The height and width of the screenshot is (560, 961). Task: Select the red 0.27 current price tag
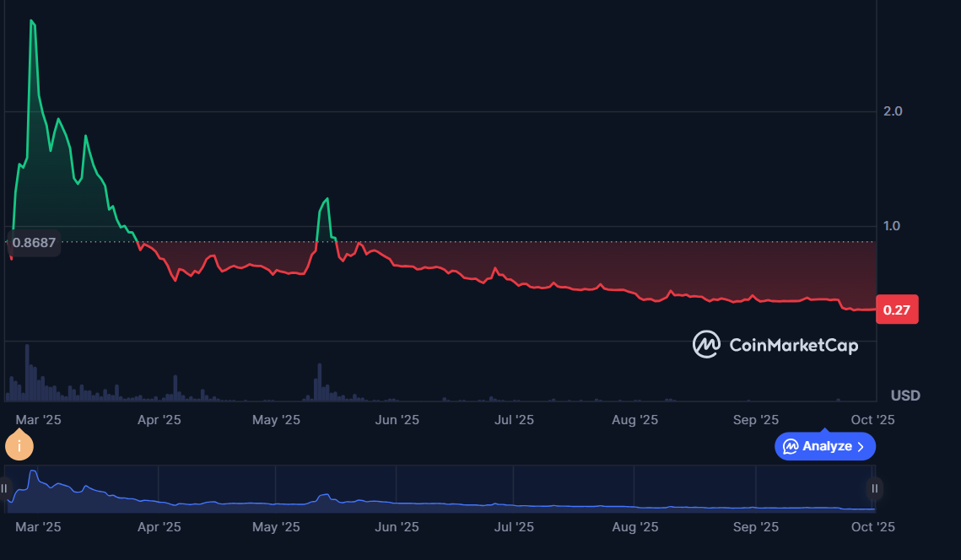point(897,310)
